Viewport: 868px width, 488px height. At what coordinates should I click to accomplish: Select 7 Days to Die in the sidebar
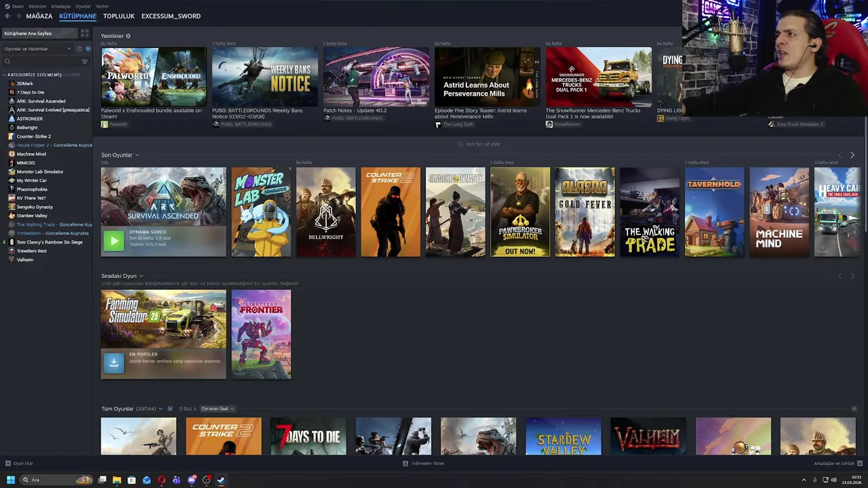[31, 92]
